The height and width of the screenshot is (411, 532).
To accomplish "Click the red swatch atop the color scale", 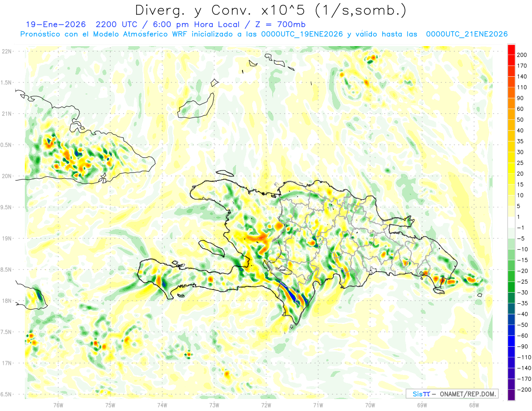I will [x=511, y=50].
